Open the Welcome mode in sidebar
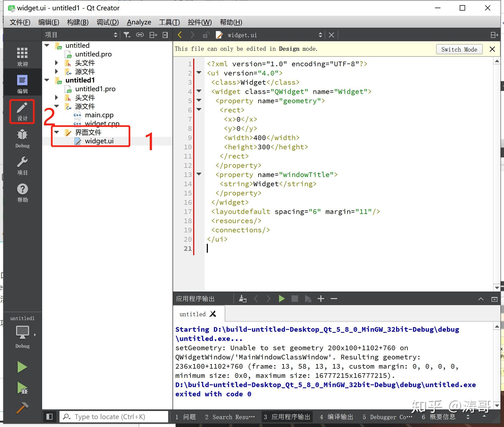This screenshot has width=504, height=427. (22, 56)
